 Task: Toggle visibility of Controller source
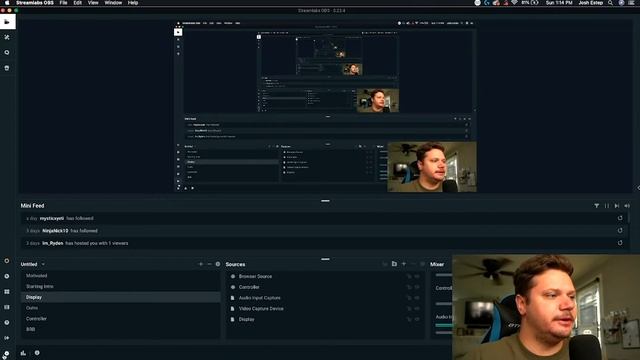(x=417, y=287)
